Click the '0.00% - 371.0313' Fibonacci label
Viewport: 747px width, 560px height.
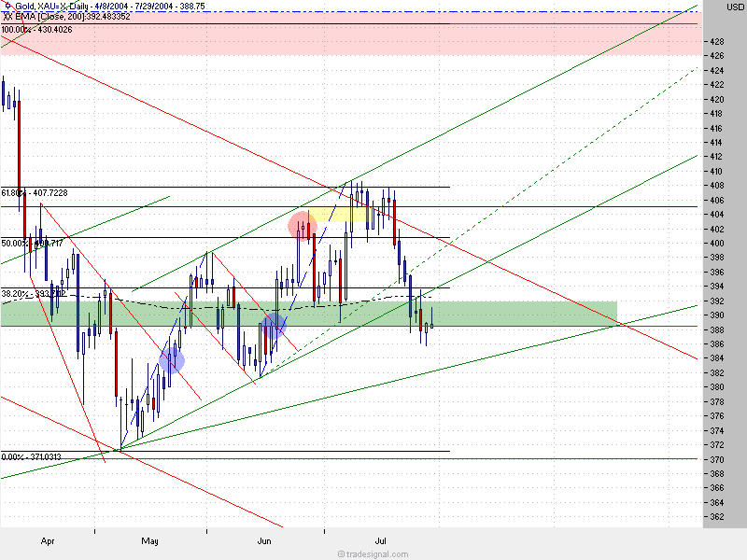point(31,456)
